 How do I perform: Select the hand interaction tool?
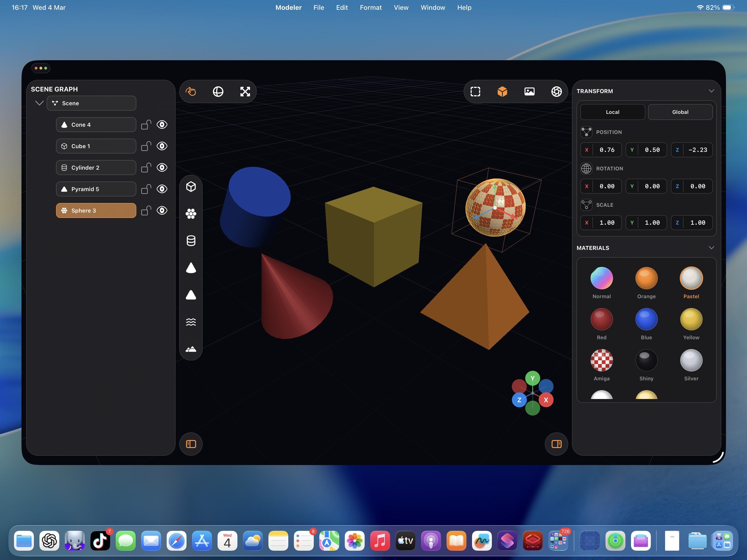pyautogui.click(x=191, y=91)
